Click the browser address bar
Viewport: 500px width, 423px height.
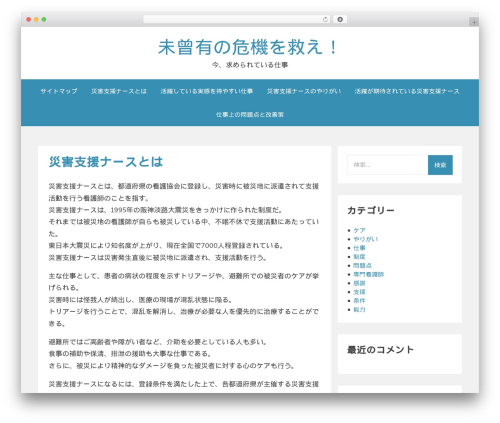(236, 20)
